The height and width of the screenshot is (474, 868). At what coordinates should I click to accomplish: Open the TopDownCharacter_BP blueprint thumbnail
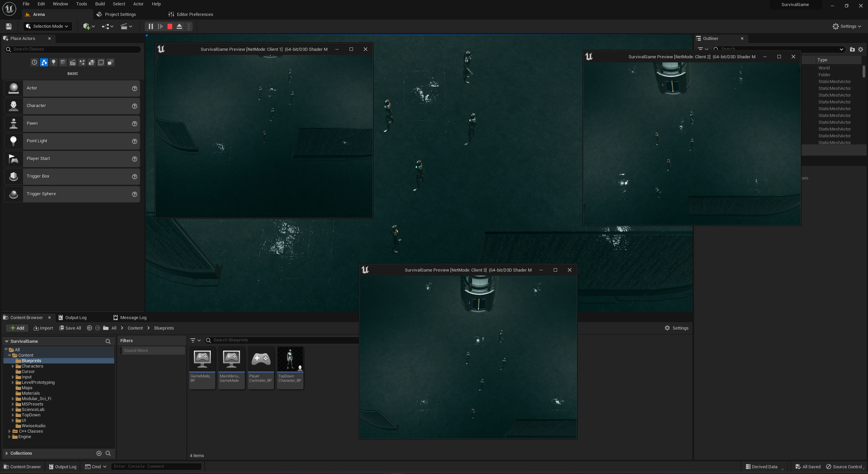(290, 359)
